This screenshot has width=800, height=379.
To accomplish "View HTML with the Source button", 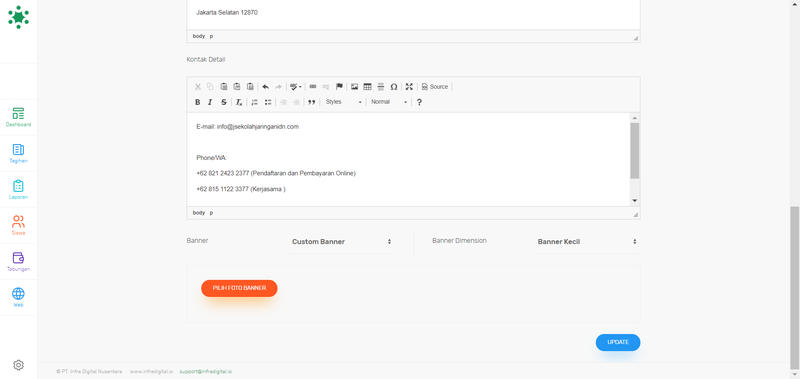I will (x=435, y=87).
